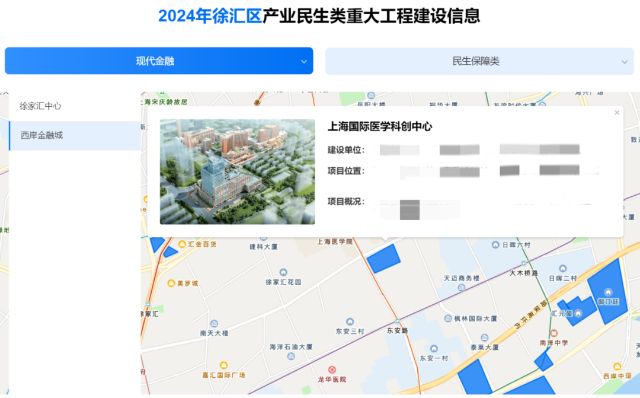Click the 项目概况 label in popup
Image resolution: width=640 pixels, height=398 pixels.
pyautogui.click(x=346, y=201)
